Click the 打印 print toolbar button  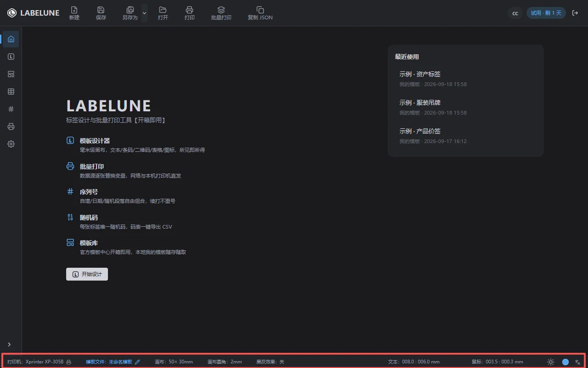[x=189, y=13]
